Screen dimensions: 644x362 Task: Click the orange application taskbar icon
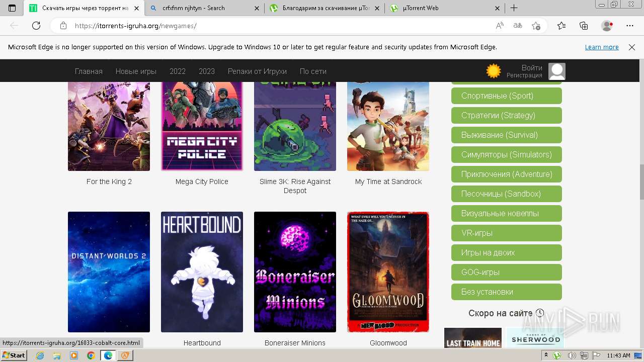click(x=125, y=355)
